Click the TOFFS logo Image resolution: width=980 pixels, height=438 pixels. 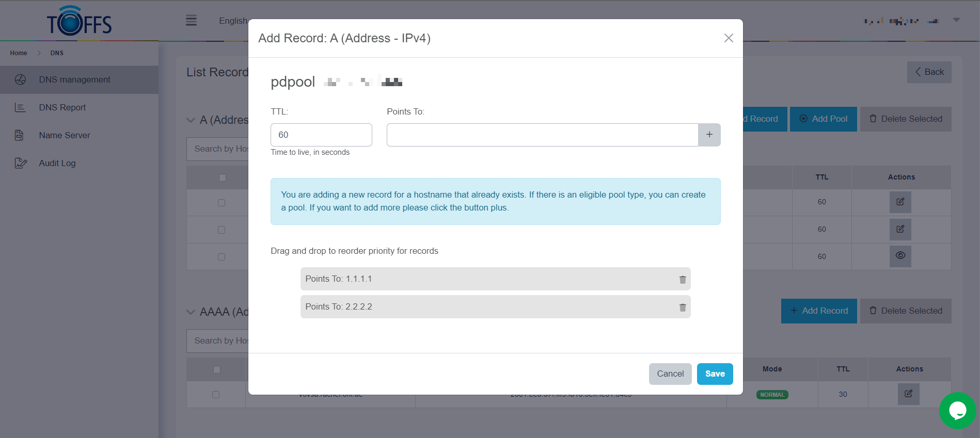tap(79, 21)
